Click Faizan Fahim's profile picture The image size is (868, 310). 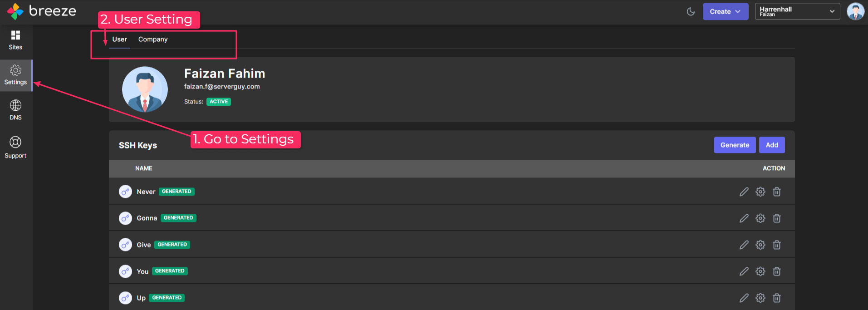[145, 89]
